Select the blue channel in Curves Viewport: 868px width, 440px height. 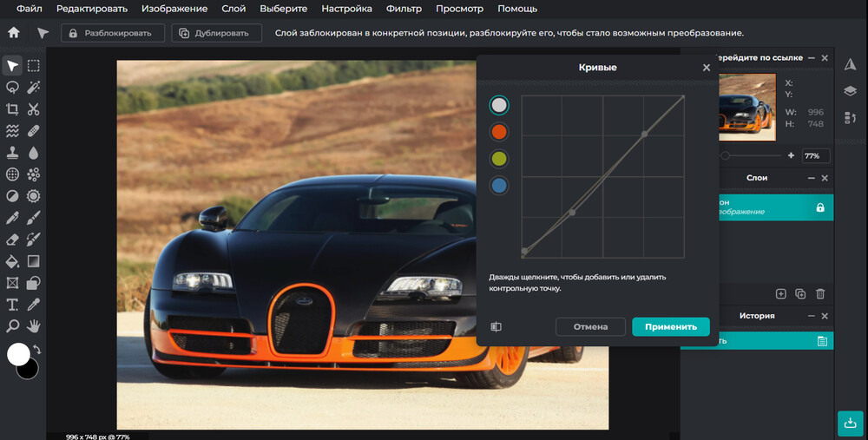click(499, 186)
